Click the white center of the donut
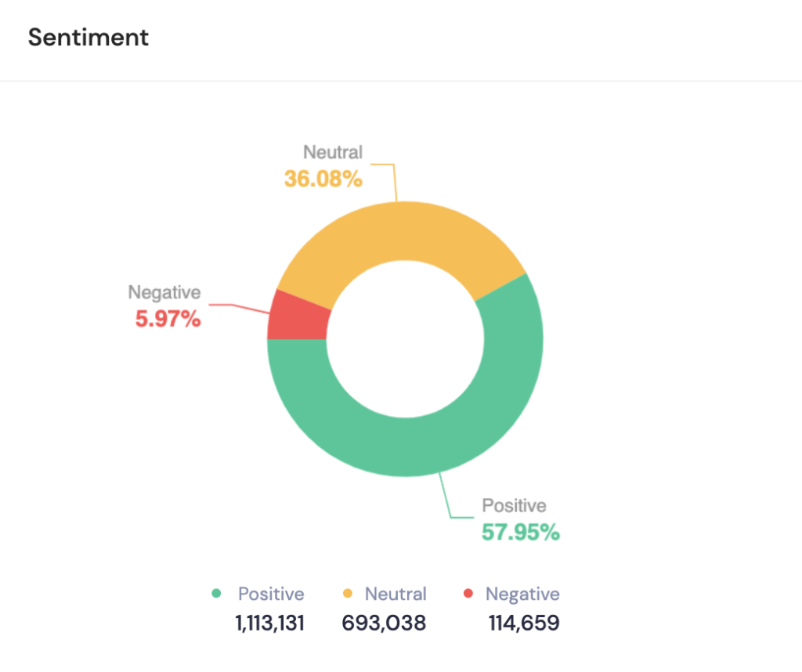This screenshot has width=802, height=672. click(404, 339)
